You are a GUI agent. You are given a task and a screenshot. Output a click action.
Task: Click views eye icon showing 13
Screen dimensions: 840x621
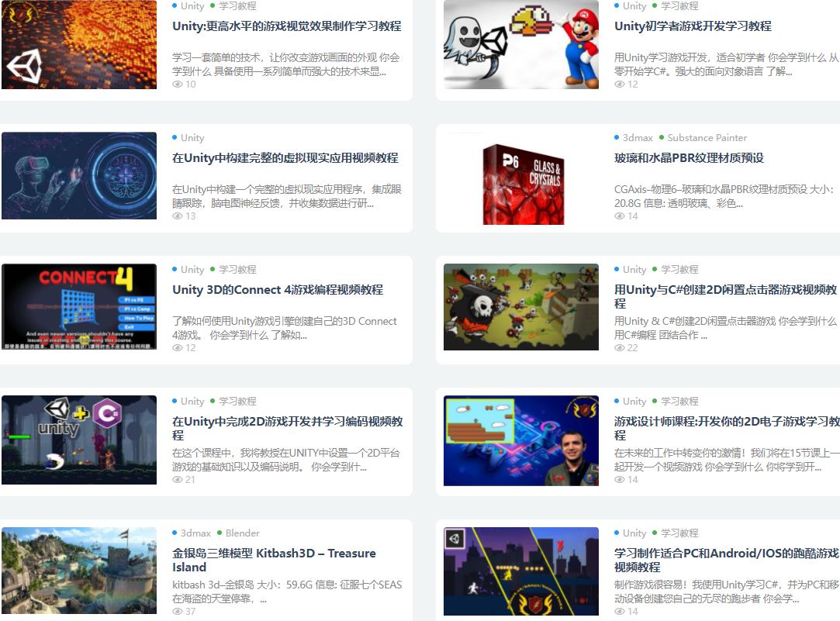pos(178,216)
